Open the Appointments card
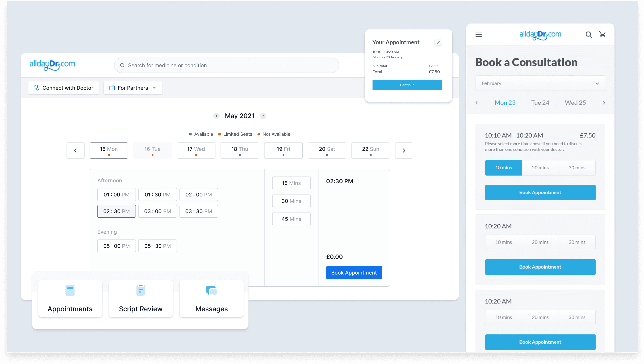Viewport: 644px width, 364px height. (x=70, y=299)
